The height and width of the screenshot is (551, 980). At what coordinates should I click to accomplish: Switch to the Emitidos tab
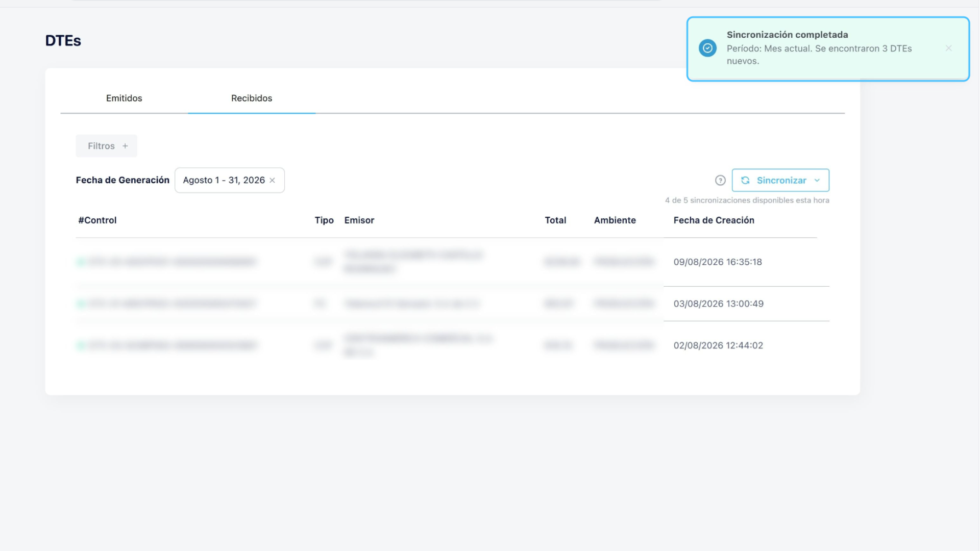124,98
